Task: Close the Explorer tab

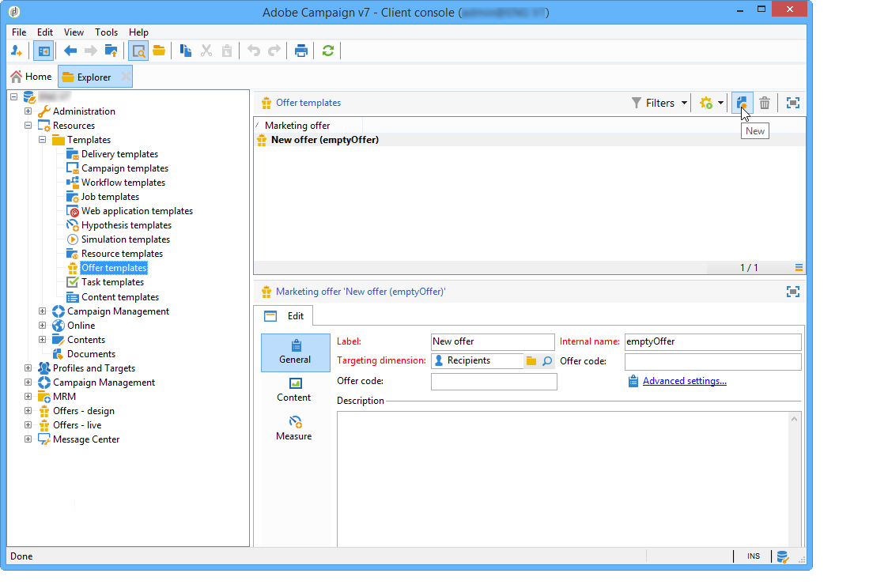Action: point(126,77)
